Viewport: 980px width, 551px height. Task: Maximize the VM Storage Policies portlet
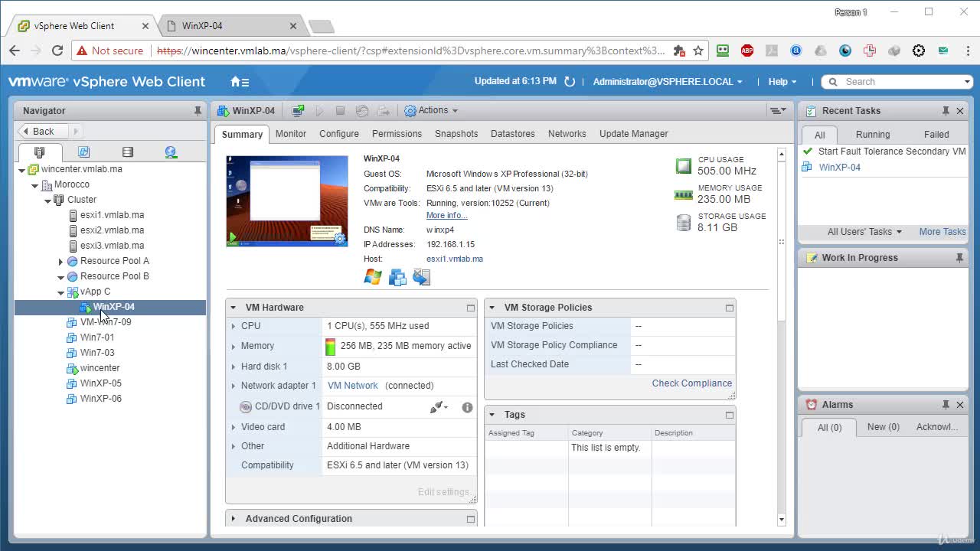pos(730,308)
